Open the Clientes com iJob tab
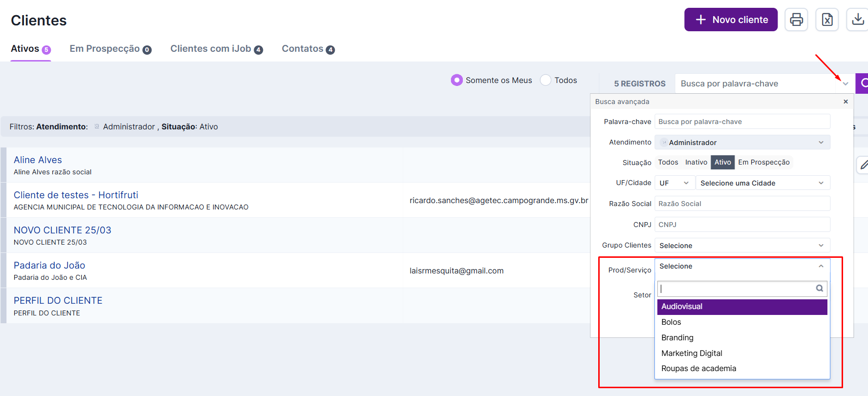Image resolution: width=868 pixels, height=396 pixels. [216, 49]
